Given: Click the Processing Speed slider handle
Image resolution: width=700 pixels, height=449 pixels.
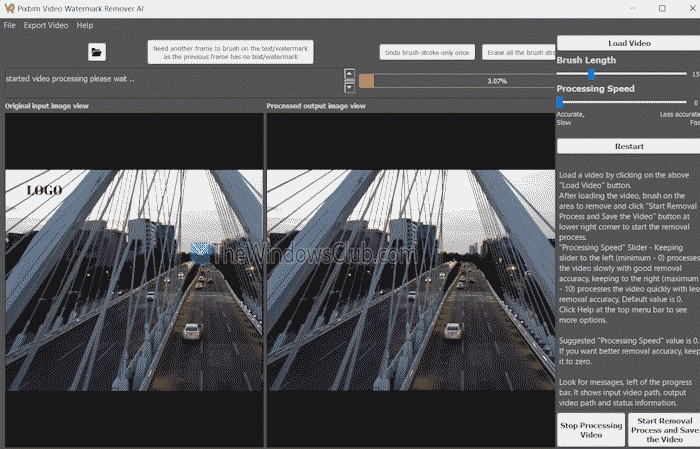Looking at the screenshot, I should point(560,103).
